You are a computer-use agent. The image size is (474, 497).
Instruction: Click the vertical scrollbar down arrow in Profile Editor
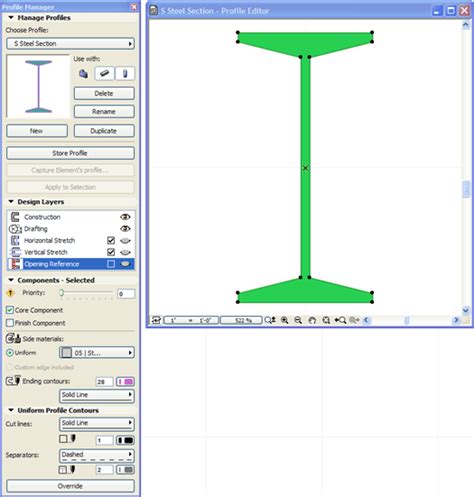click(466, 310)
